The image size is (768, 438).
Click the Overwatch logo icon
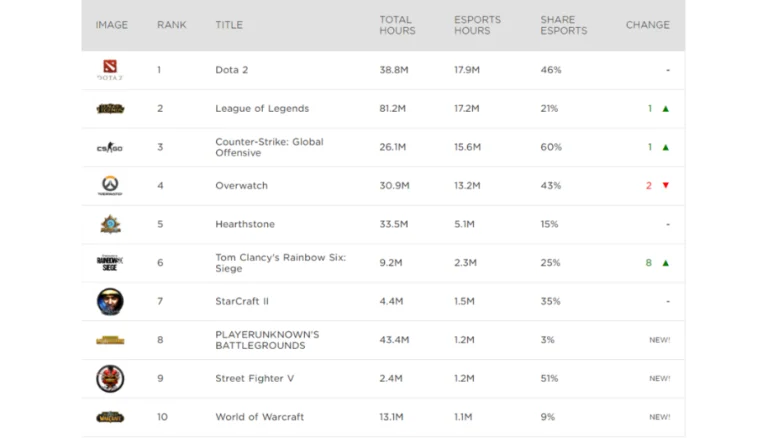pos(110,185)
